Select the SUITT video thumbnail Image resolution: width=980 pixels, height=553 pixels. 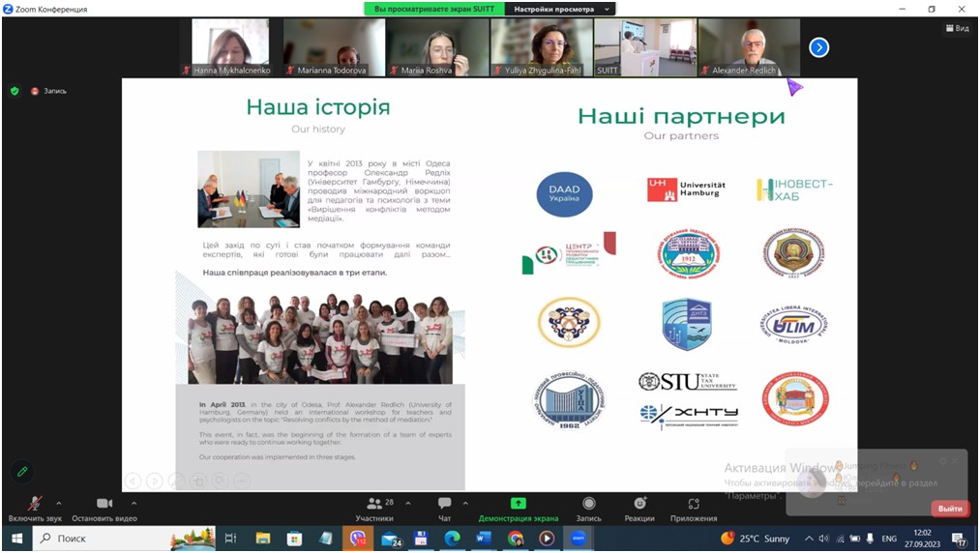(645, 47)
